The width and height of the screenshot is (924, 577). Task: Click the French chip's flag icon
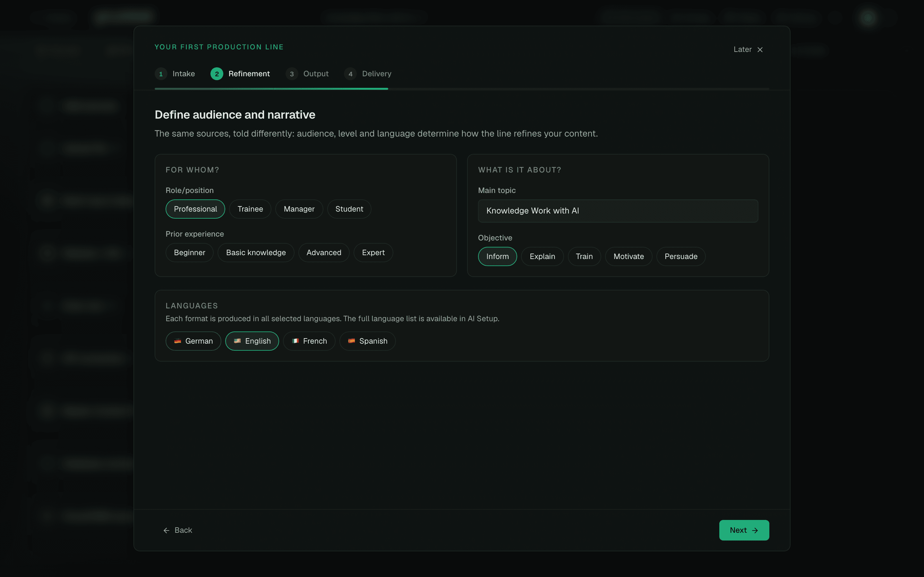click(x=295, y=341)
